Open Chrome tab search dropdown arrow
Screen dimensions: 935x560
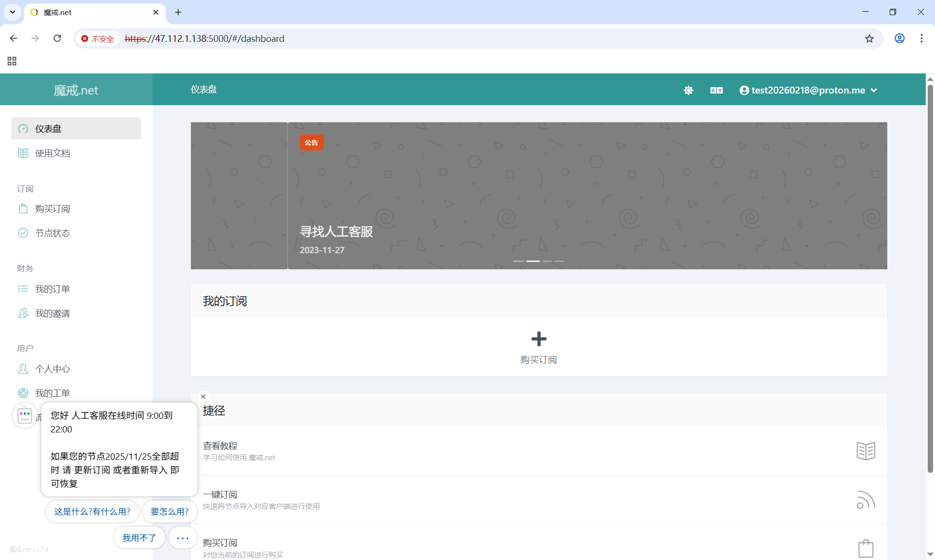(x=13, y=12)
